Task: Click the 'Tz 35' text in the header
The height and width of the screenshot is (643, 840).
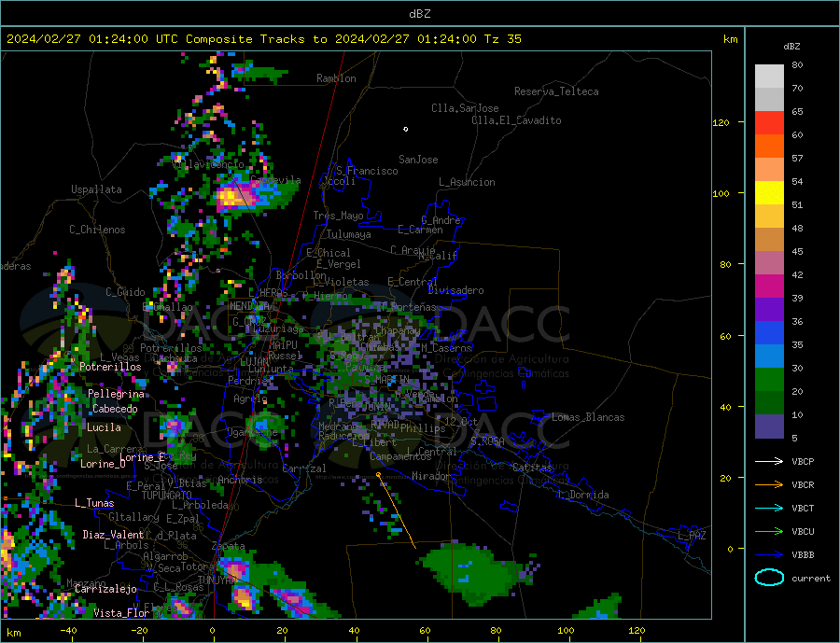Action: 502,39
